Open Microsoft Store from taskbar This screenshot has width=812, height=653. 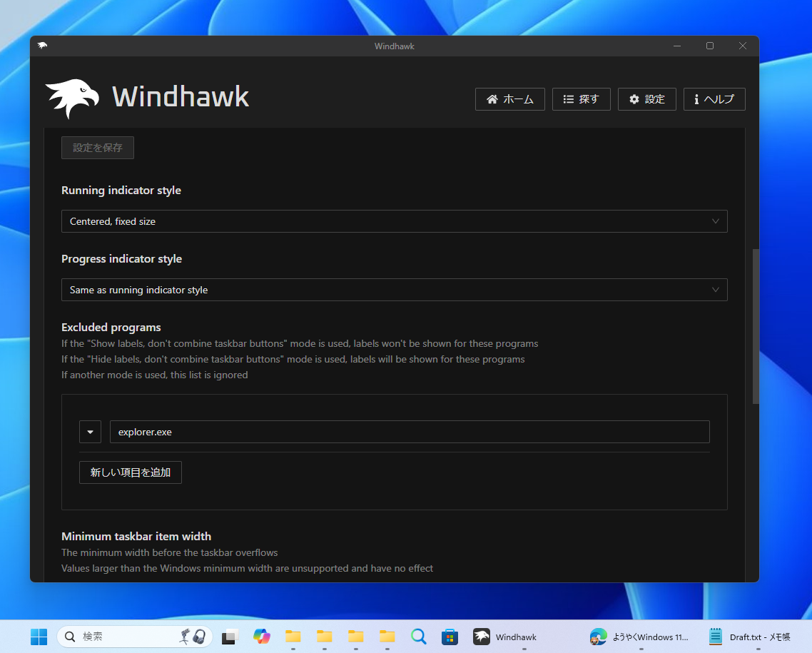pos(450,637)
